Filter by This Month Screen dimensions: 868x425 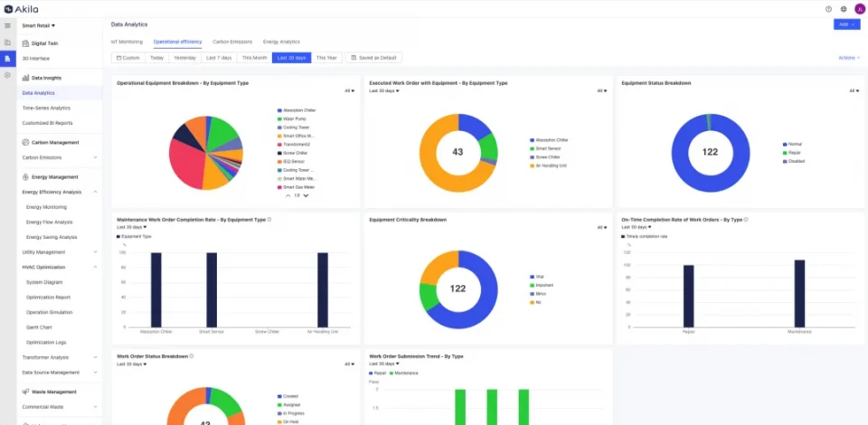(x=255, y=58)
